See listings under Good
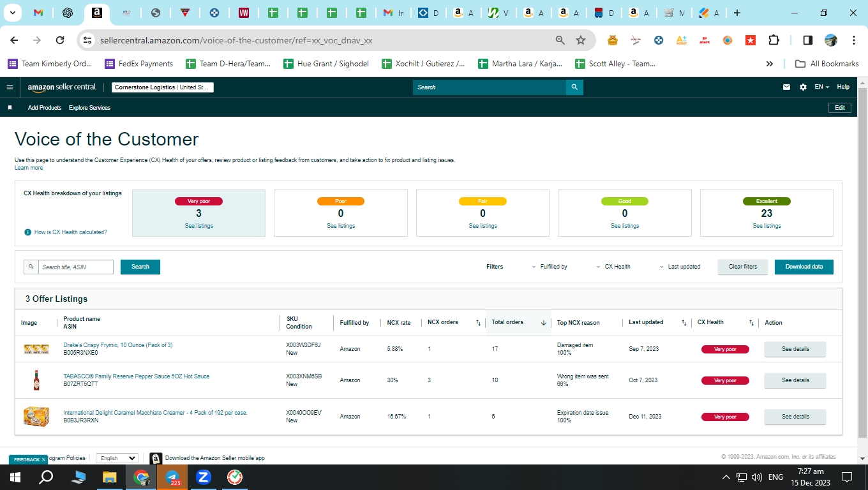 coord(625,226)
